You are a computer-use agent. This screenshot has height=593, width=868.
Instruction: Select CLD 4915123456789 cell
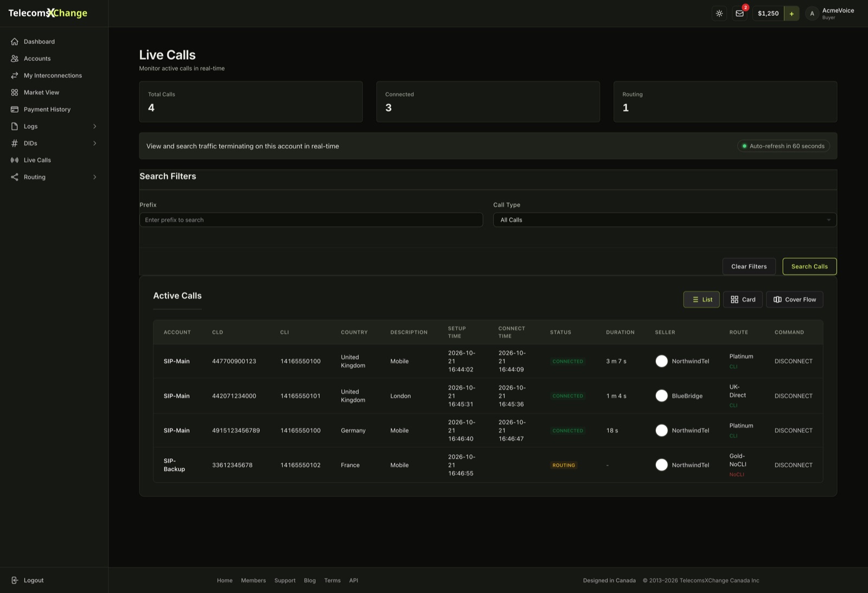tap(236, 430)
